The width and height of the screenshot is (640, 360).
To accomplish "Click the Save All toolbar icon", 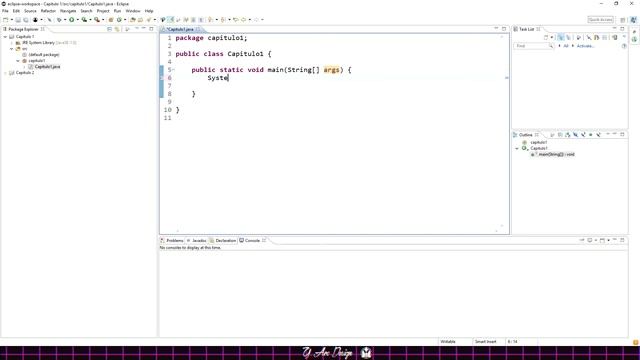I will [26, 20].
